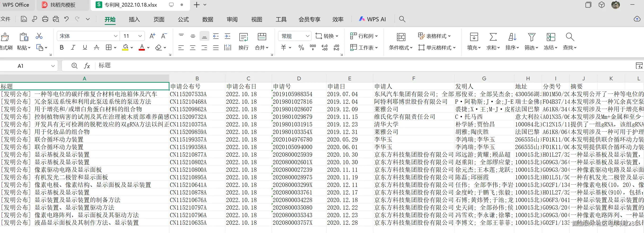Click the Wrap Text (换行) icon
This screenshot has height=233, width=644.
coord(244,37)
